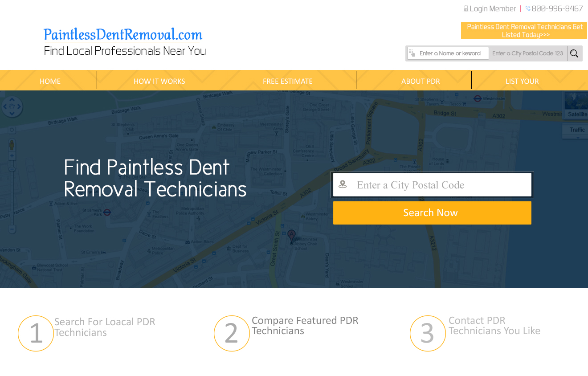Click the map marker labeled A
Viewport: 588px width, 376px height.
click(x=291, y=236)
